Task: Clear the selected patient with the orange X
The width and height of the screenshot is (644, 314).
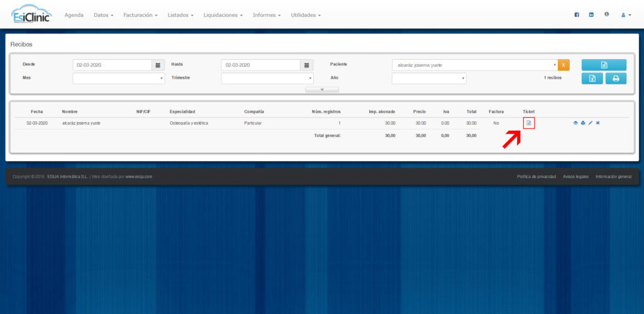Action: point(563,65)
